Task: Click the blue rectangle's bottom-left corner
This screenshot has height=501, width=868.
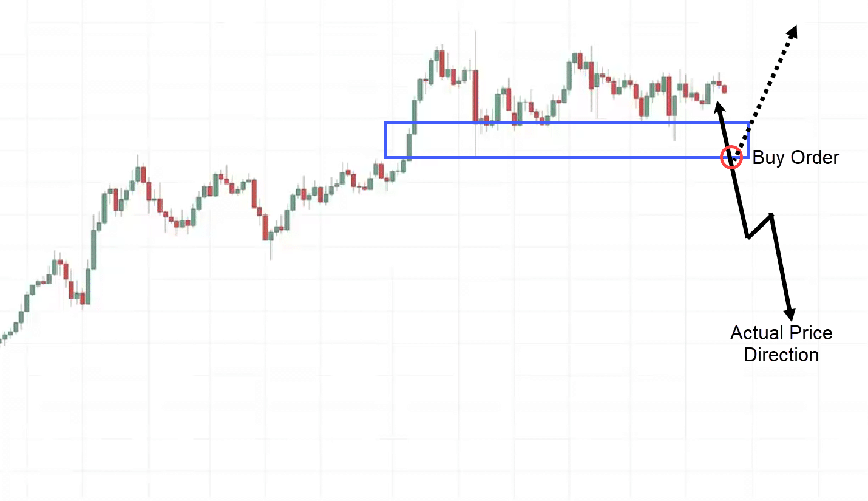Action: click(x=385, y=157)
